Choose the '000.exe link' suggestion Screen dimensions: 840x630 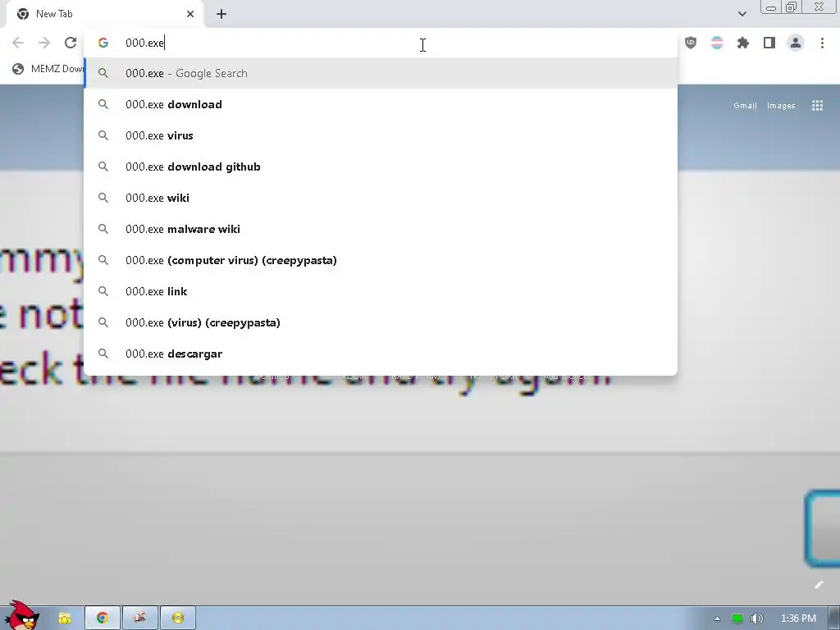381,291
